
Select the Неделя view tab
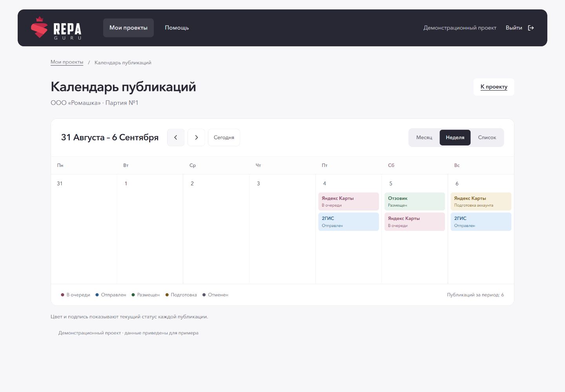tap(455, 138)
